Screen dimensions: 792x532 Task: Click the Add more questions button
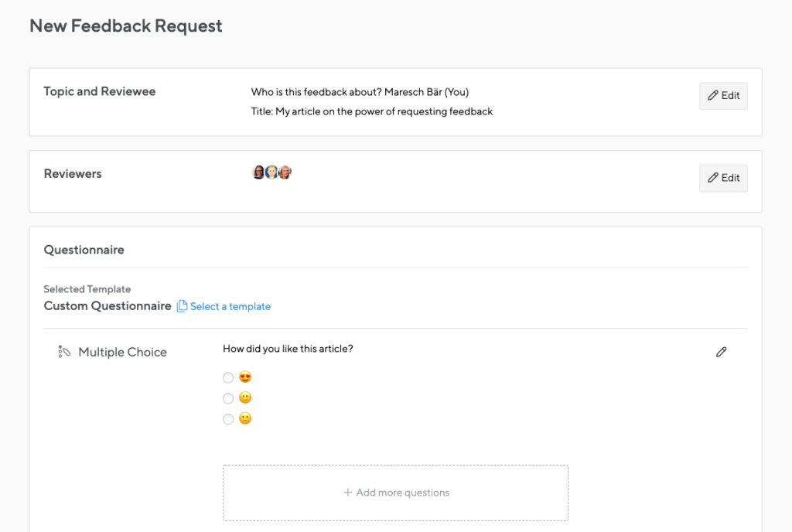395,493
